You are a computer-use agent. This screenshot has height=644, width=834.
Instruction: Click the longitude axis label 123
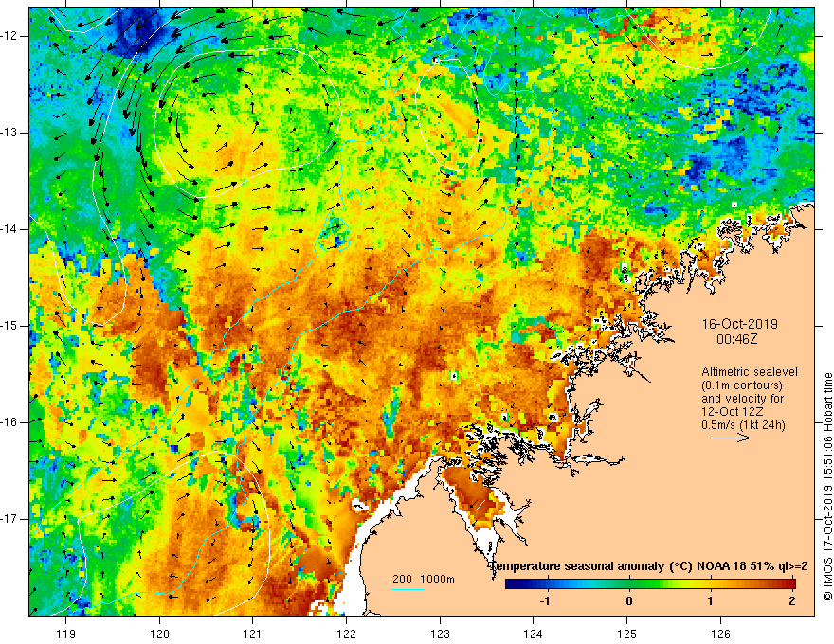(440, 635)
